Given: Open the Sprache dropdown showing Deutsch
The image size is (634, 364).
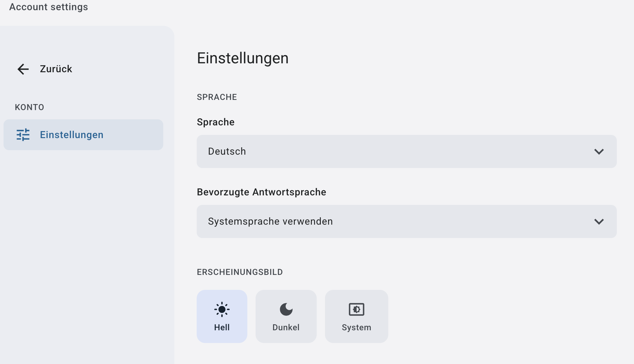Looking at the screenshot, I should pyautogui.click(x=406, y=151).
